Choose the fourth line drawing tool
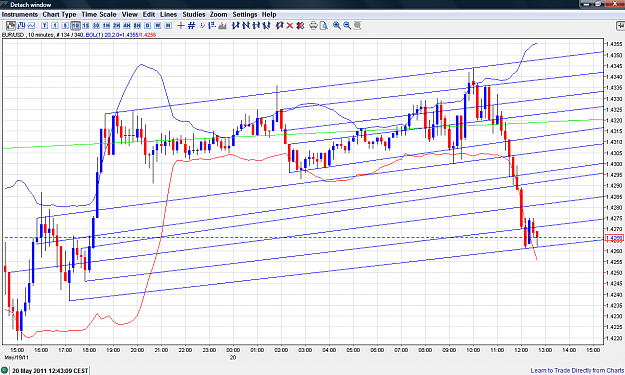The height and width of the screenshot is (375, 625). pyautogui.click(x=267, y=26)
